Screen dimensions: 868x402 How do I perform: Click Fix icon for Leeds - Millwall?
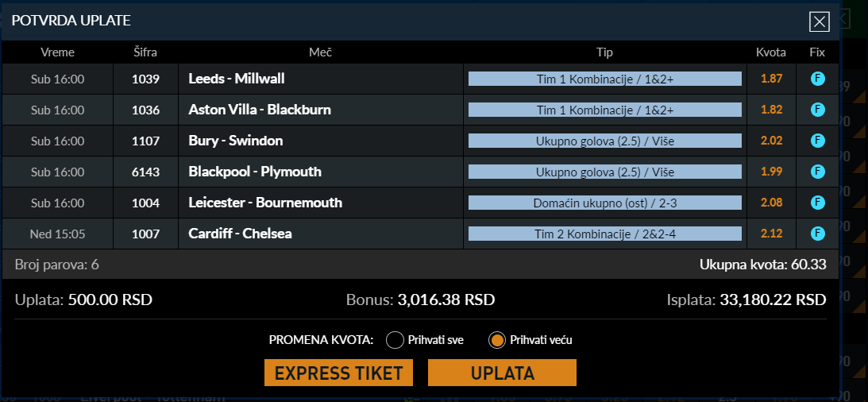coord(818,79)
